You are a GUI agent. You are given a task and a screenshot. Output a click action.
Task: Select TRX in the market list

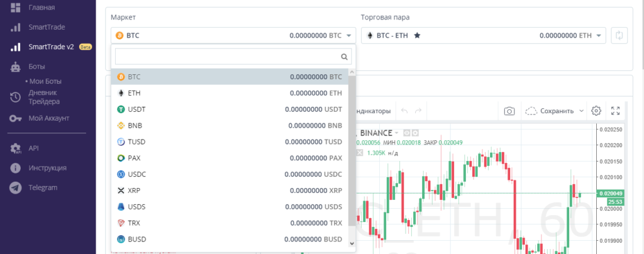[230, 223]
